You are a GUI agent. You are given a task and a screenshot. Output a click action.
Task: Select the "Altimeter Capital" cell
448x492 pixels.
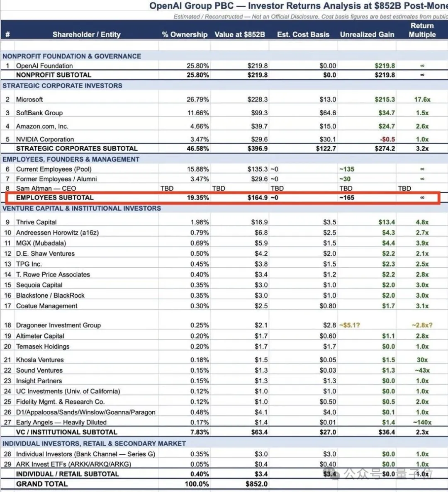click(40, 336)
